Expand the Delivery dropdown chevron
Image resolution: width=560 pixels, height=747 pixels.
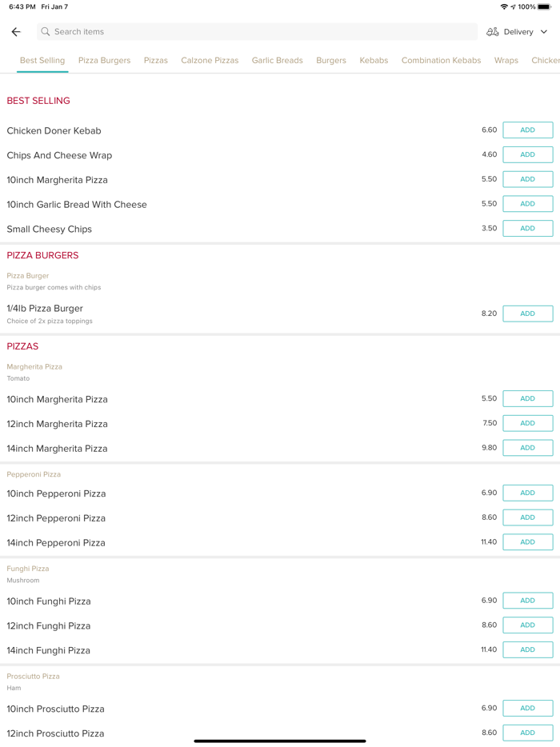[544, 32]
